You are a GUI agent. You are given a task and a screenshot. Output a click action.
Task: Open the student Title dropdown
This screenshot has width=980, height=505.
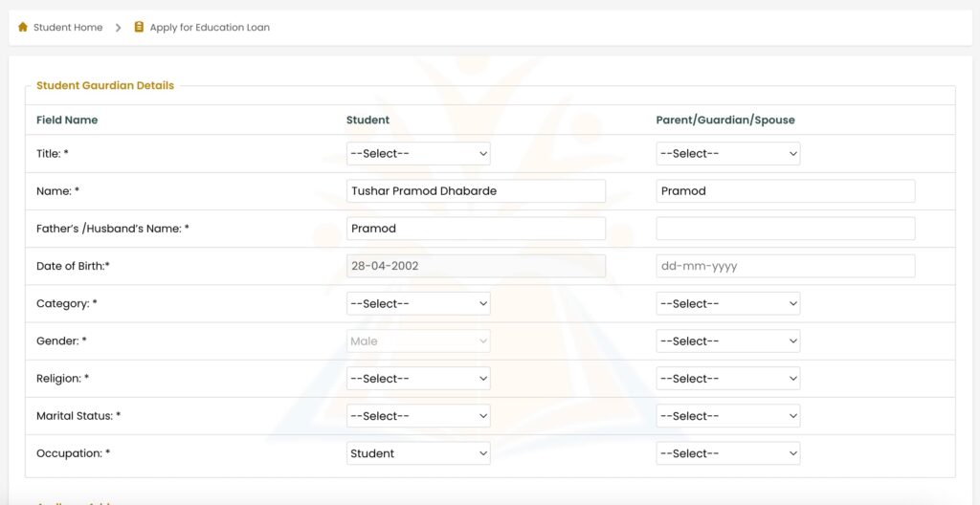click(418, 154)
